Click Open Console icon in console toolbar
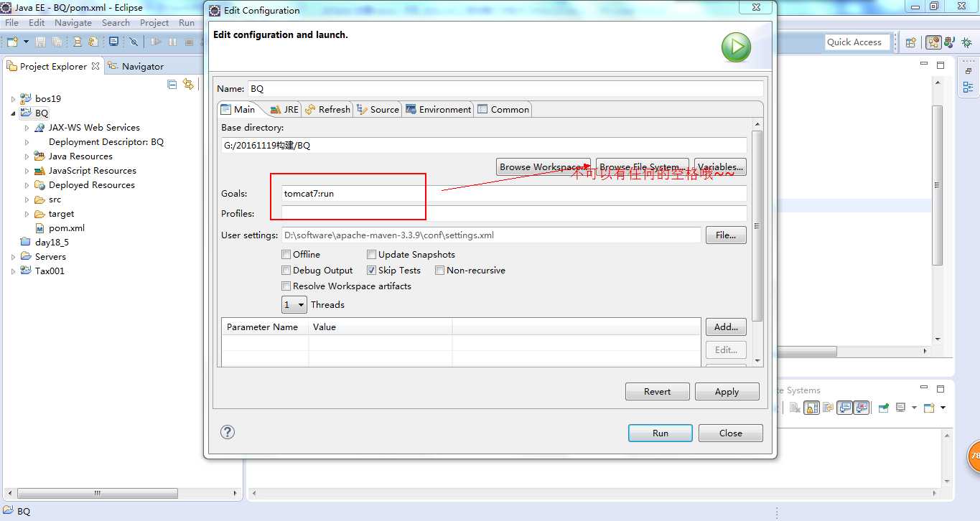This screenshot has height=521, width=980. [x=929, y=408]
